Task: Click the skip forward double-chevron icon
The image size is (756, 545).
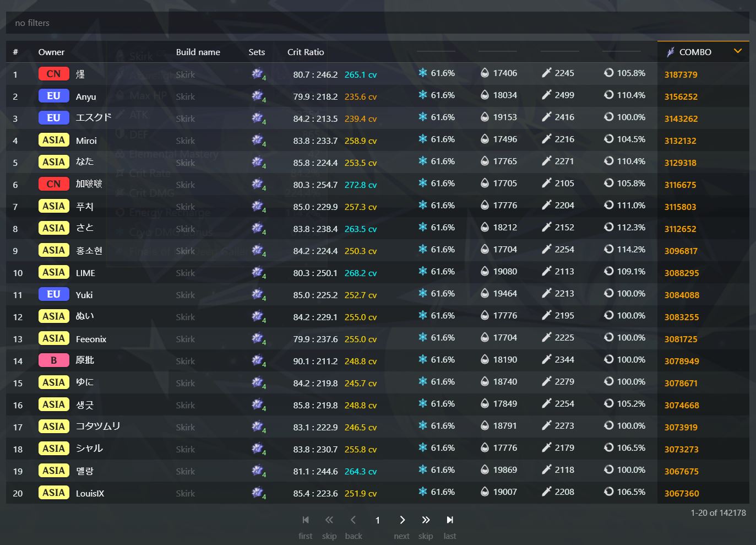Action: click(x=426, y=520)
